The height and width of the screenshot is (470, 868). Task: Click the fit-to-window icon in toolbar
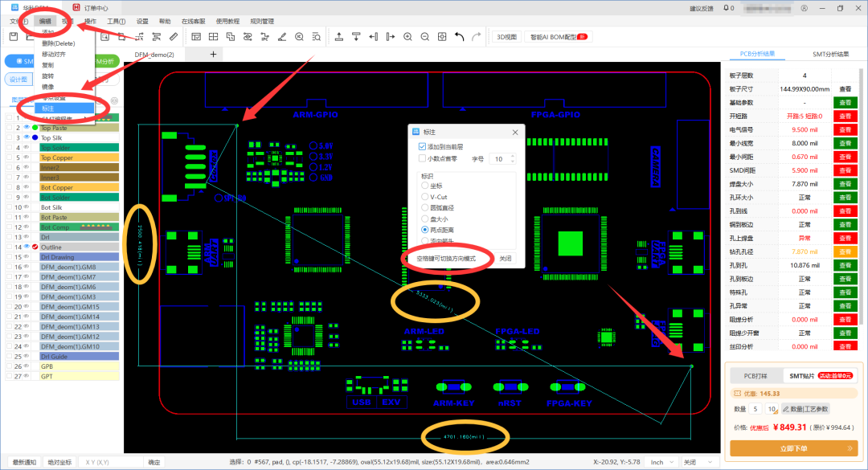(x=442, y=36)
